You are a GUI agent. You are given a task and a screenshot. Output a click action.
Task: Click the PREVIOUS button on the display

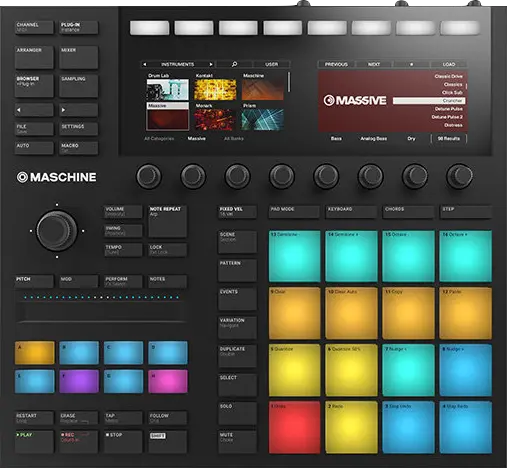[x=336, y=64]
